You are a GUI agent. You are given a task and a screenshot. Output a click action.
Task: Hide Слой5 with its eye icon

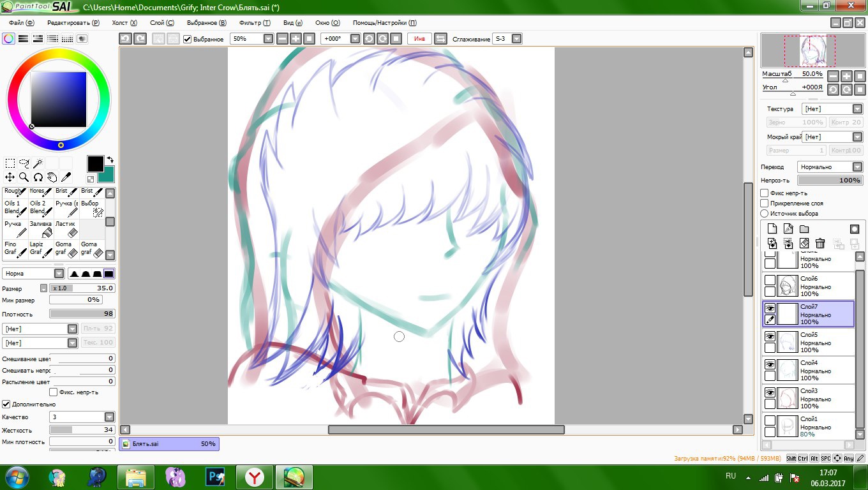pos(770,336)
